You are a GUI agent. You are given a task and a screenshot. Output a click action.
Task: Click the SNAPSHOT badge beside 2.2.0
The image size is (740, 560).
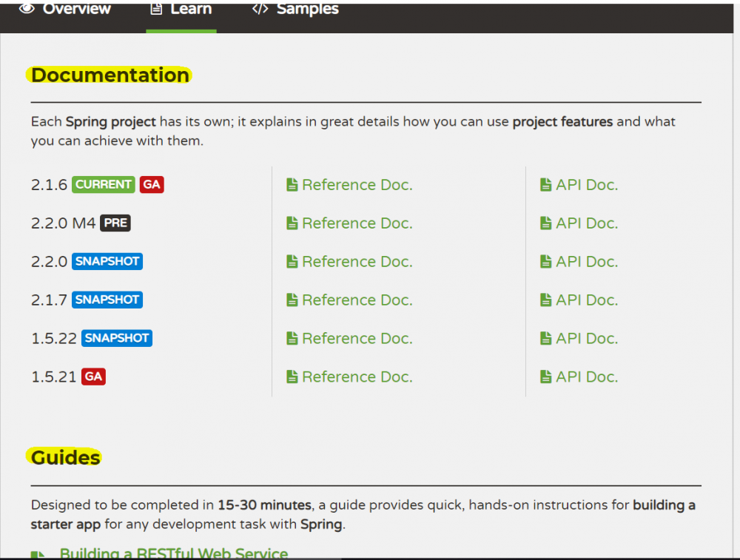(107, 261)
